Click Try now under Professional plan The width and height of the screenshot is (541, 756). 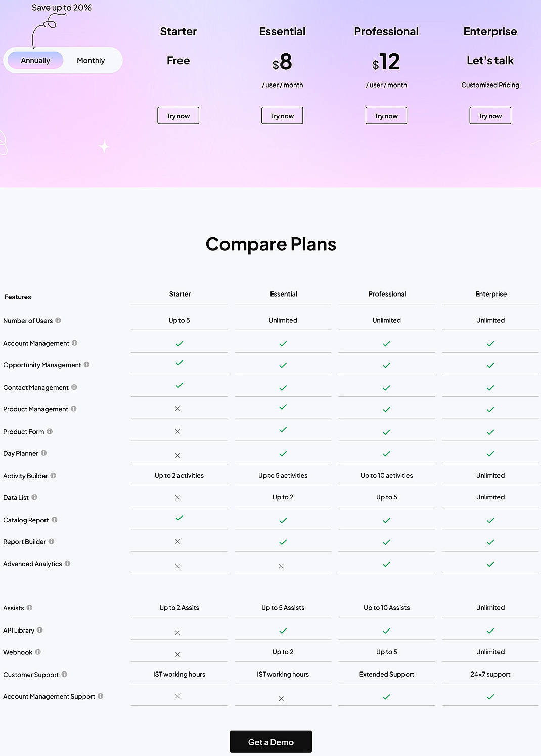point(386,115)
